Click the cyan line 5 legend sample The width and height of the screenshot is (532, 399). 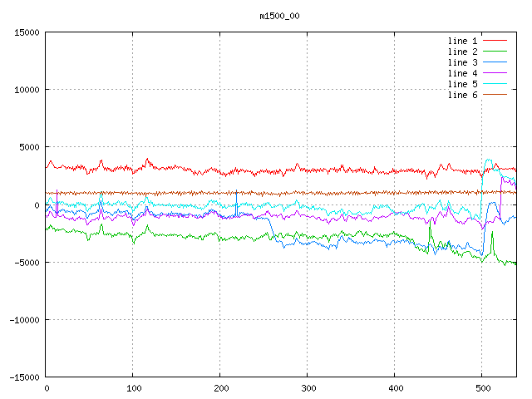pos(495,84)
